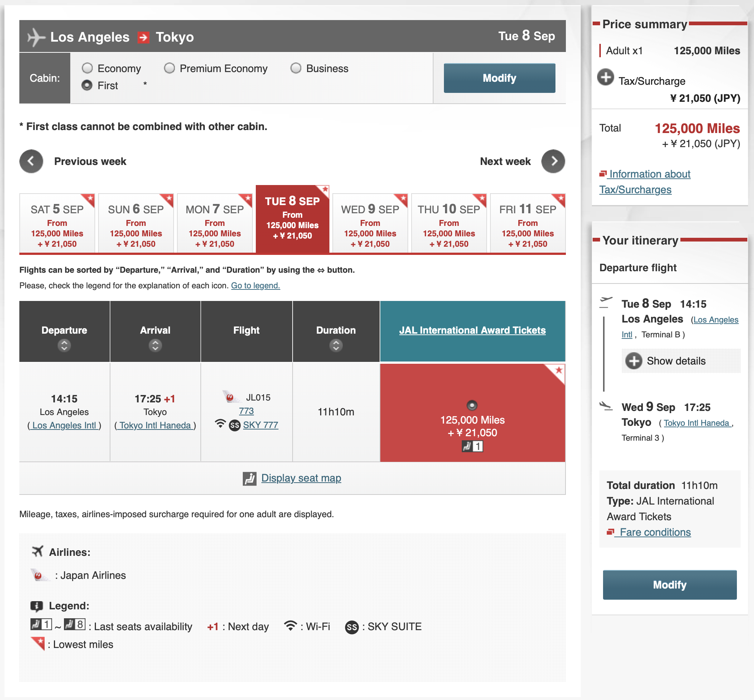Switch to the FRI 11 SEP date tab

click(x=528, y=223)
